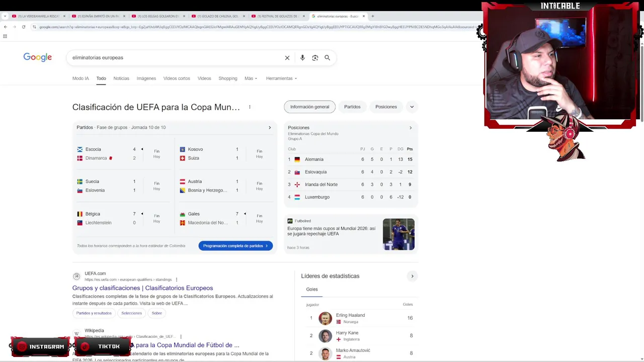Click the Partidos y resultados sitelink
Screen dimensions: 644x362
[94, 313]
